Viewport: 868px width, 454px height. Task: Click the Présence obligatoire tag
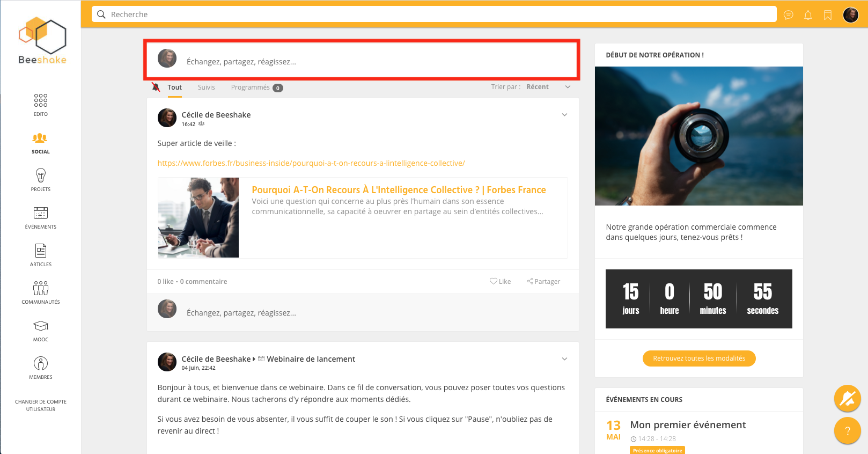point(657,451)
